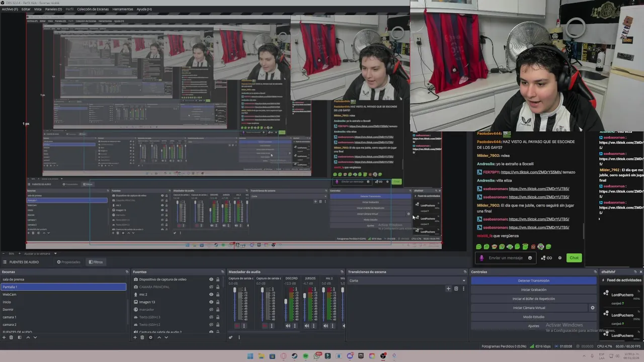Enable Modo Estudio
Screen dimensions: 644x362
point(533,317)
